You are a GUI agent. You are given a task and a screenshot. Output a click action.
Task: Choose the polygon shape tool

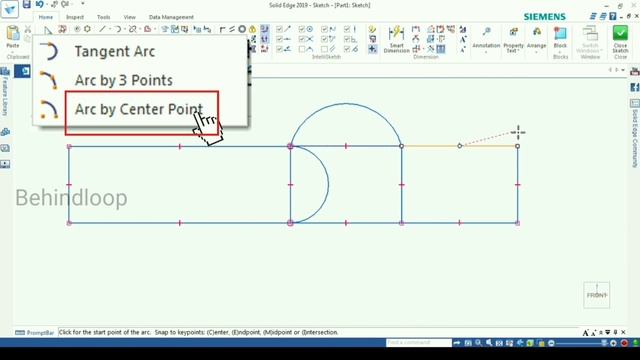(x=87, y=29)
